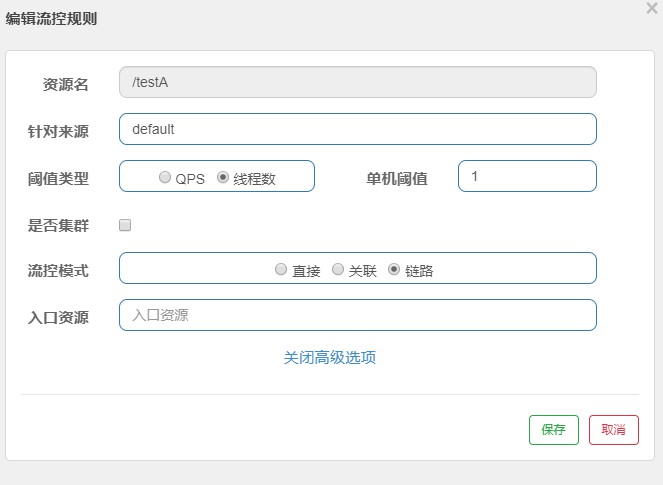Click the 编辑流控规则 dialog title
The image size is (663, 485).
point(51,19)
